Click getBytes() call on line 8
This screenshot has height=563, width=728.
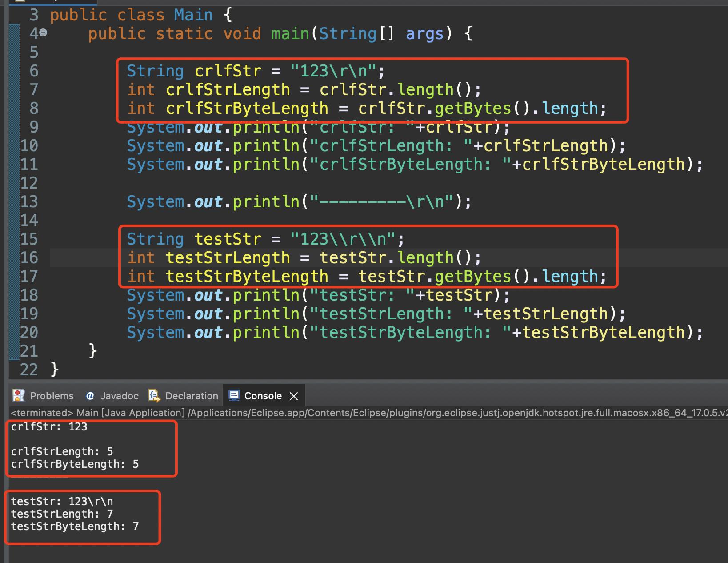472,108
